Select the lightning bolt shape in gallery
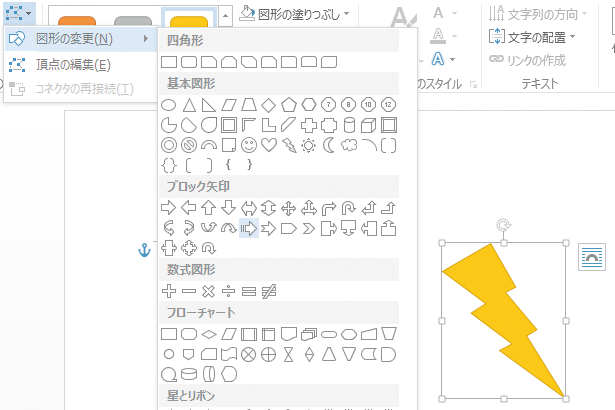 pyautogui.click(x=289, y=146)
